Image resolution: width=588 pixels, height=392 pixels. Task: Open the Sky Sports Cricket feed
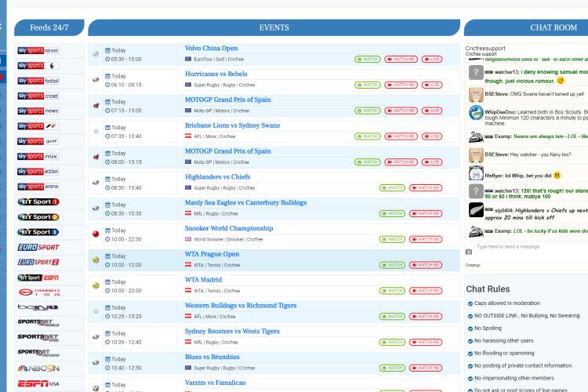pos(38,96)
